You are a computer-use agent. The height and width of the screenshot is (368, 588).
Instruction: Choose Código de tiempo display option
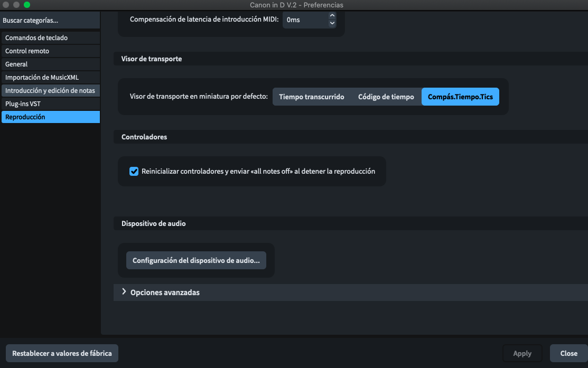click(386, 97)
